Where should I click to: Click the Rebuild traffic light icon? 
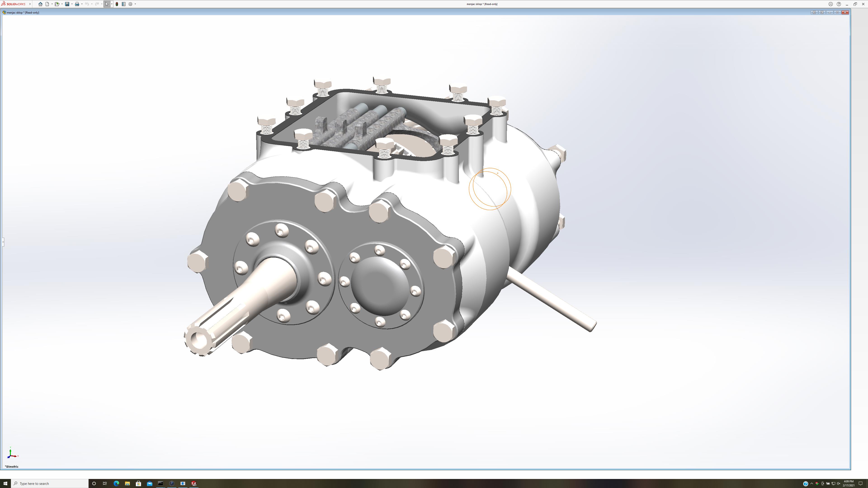pyautogui.click(x=117, y=4)
